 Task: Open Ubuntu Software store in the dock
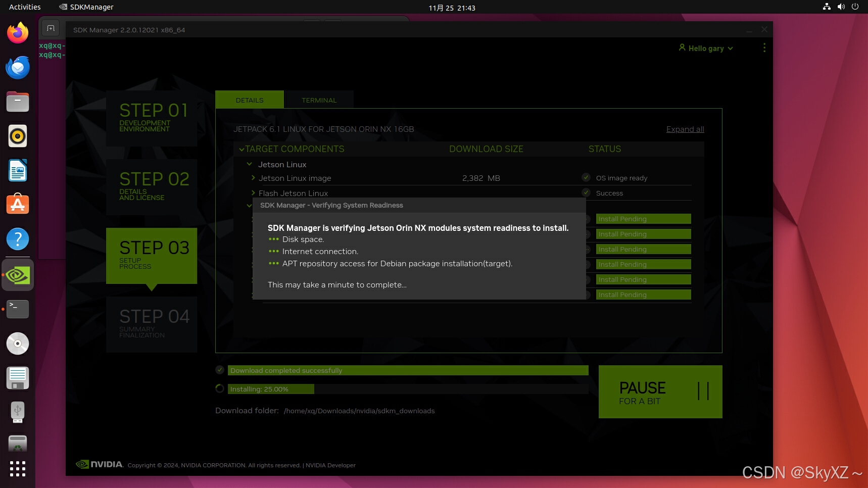[18, 205]
